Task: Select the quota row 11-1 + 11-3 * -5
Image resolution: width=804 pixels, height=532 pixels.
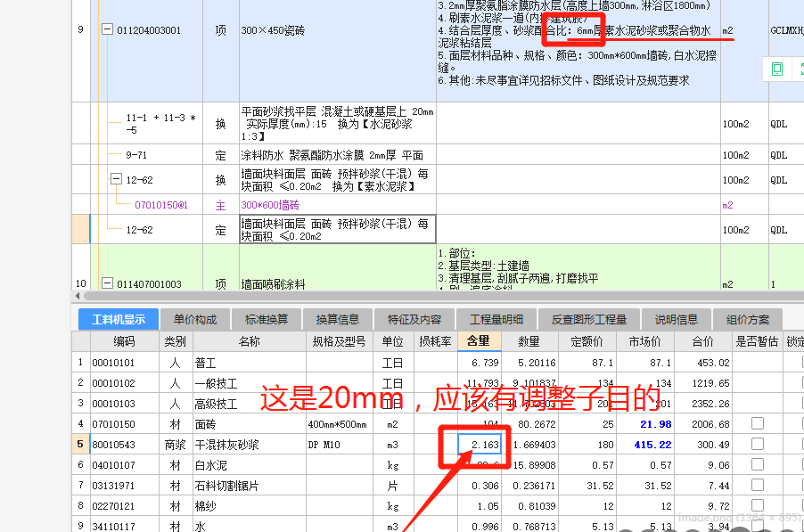Action: point(160,124)
